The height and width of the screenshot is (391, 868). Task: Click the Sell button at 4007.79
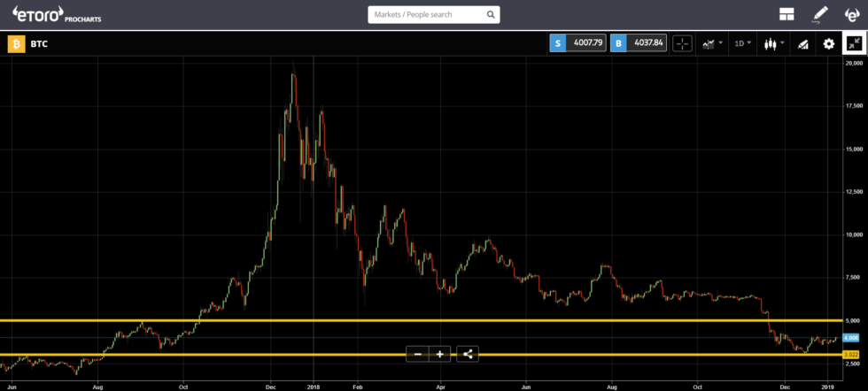click(577, 43)
